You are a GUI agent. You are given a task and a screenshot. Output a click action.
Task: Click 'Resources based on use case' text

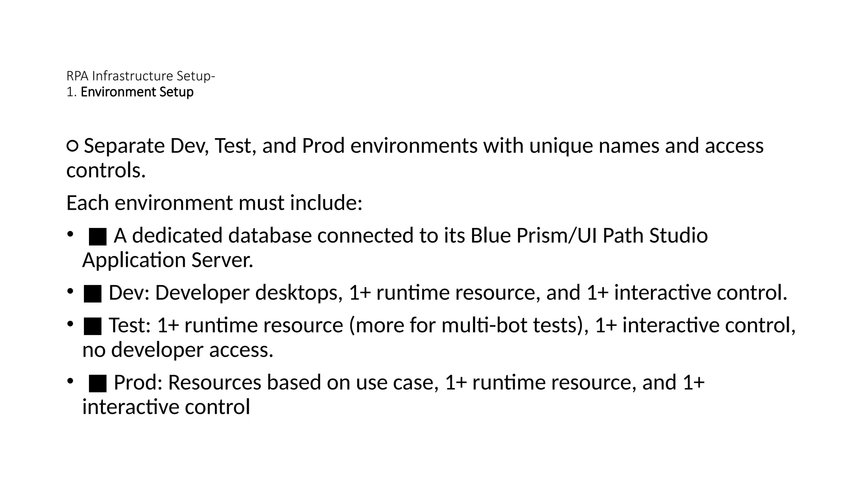click(x=303, y=383)
